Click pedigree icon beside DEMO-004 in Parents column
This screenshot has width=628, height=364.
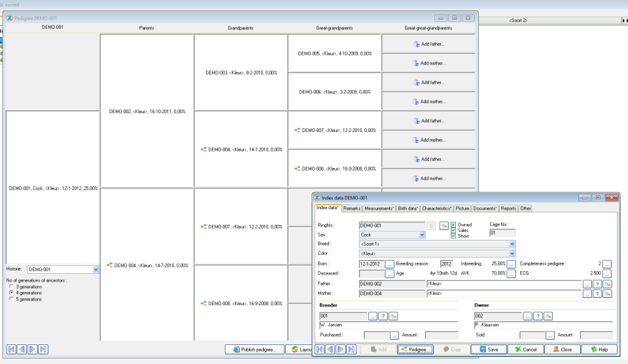point(110,265)
